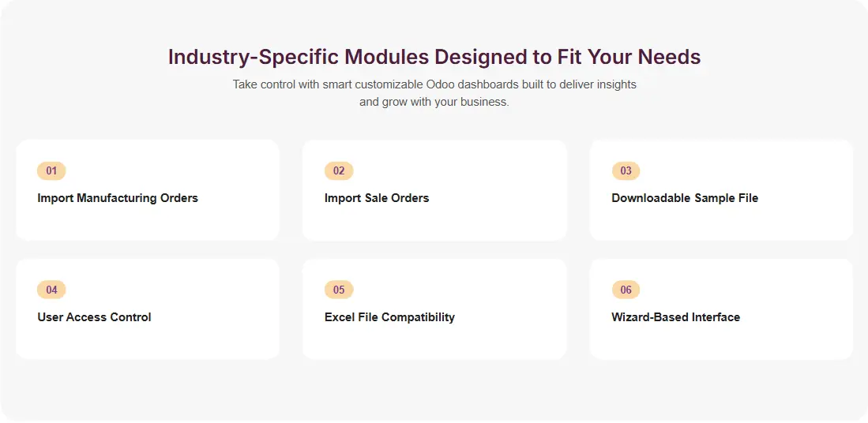
Task: Click the 06 number badge
Action: pyautogui.click(x=626, y=290)
